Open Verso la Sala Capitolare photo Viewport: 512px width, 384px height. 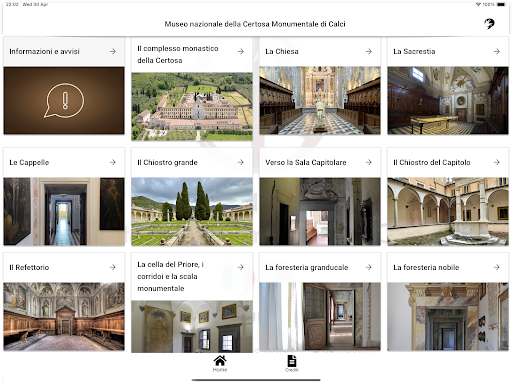320,212
